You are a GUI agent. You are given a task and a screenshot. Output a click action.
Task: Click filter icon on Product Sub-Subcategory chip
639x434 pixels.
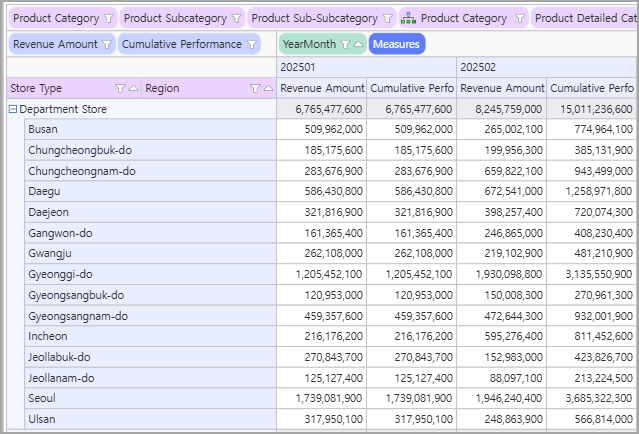coord(388,18)
